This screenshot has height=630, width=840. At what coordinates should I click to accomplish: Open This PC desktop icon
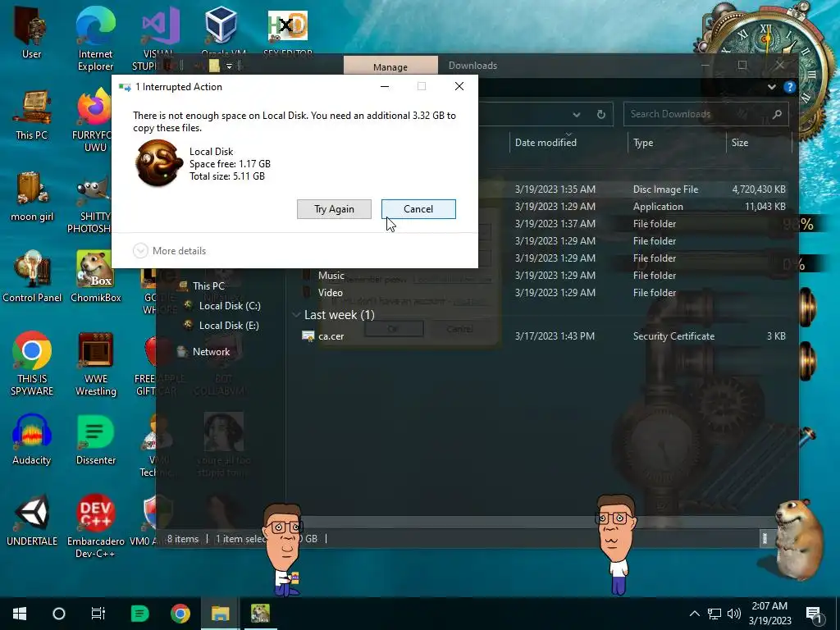point(31,115)
